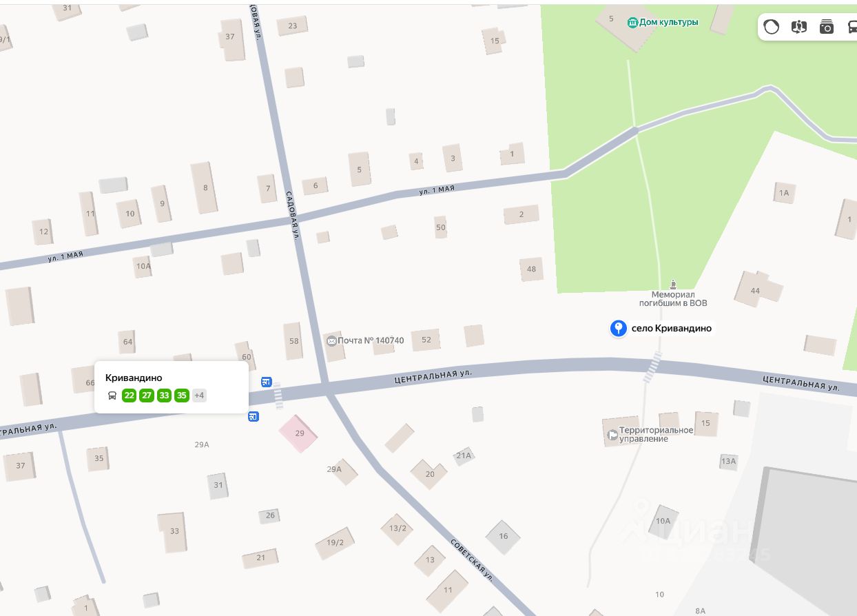Select the Дом культуры place icon

coord(632,22)
